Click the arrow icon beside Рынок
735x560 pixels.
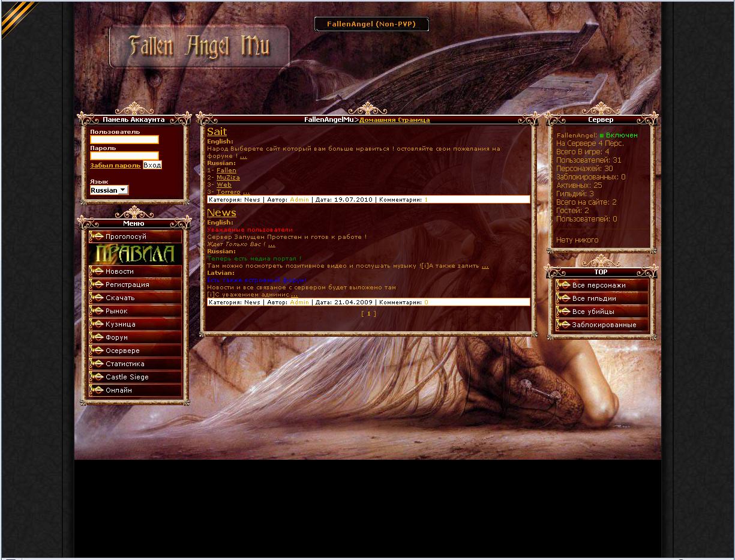(x=97, y=311)
